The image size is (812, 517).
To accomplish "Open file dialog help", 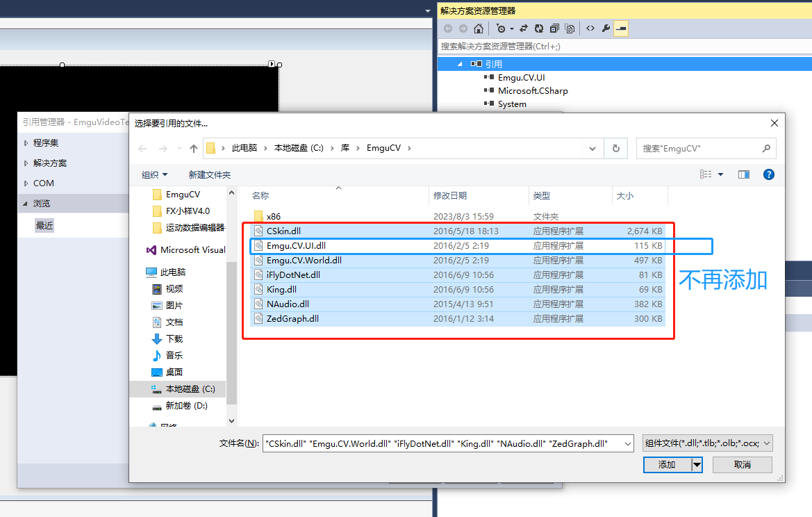I will coord(768,174).
